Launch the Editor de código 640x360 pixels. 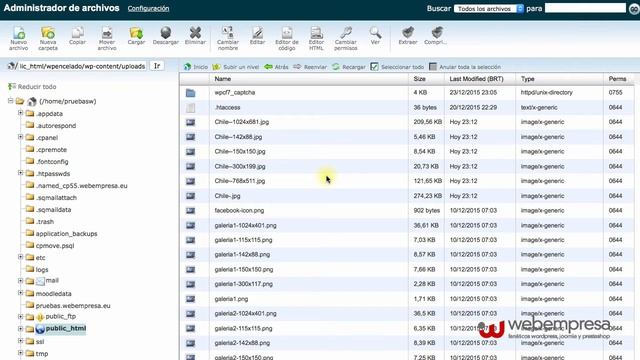tap(287, 38)
